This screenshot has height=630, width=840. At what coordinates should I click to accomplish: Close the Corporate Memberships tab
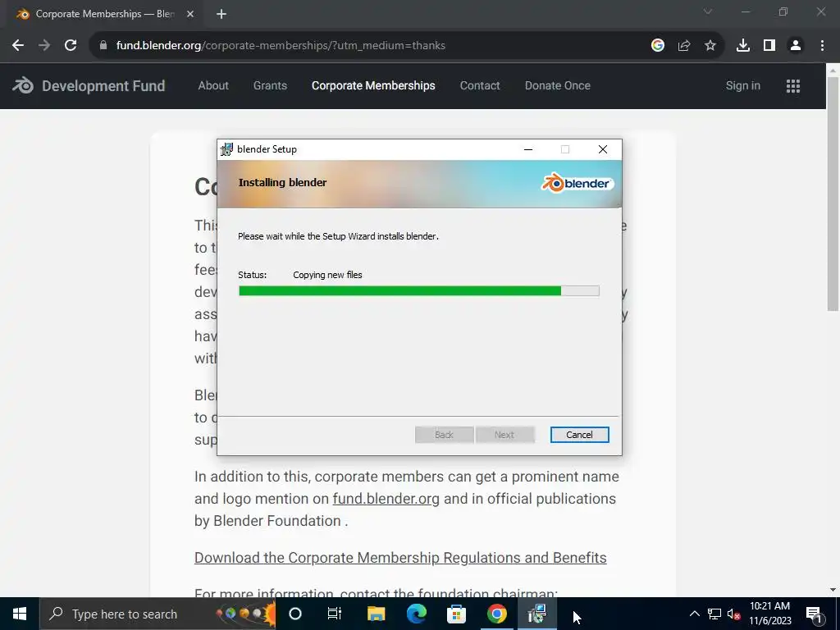pos(190,15)
